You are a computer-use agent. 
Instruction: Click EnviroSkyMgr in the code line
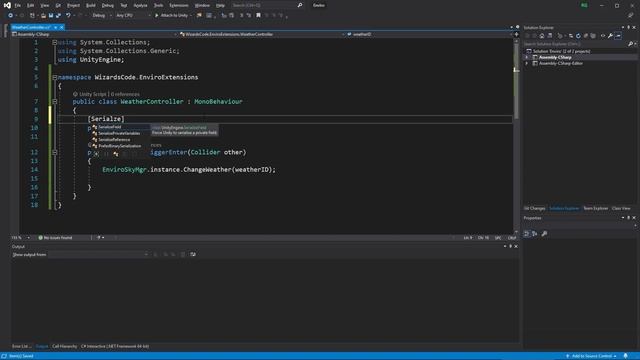[x=124, y=170]
